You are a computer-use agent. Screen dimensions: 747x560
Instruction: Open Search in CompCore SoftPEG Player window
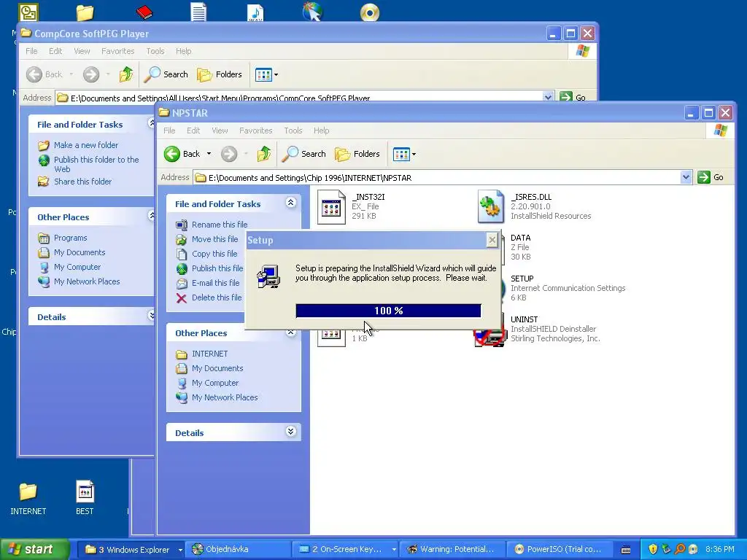166,74
